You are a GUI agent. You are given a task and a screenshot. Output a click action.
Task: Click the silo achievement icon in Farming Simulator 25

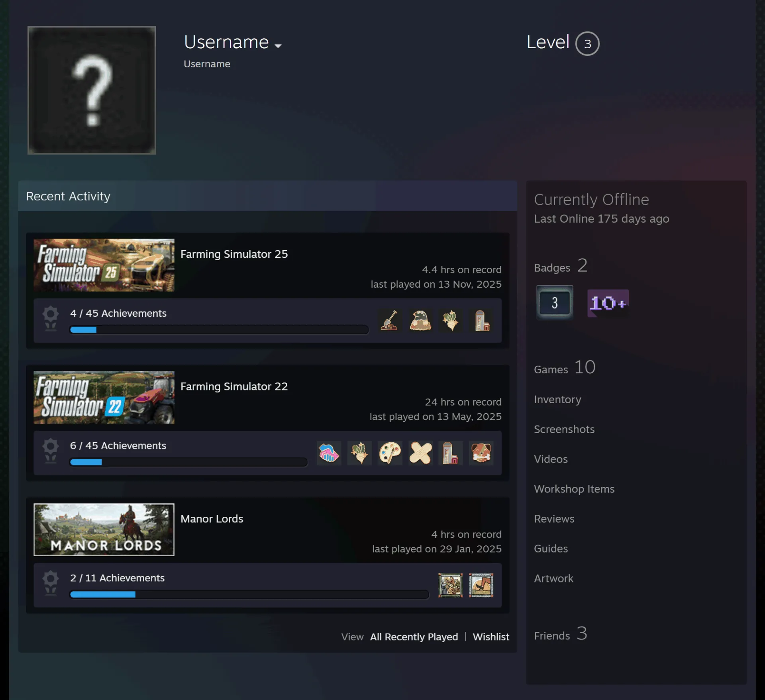(x=481, y=320)
